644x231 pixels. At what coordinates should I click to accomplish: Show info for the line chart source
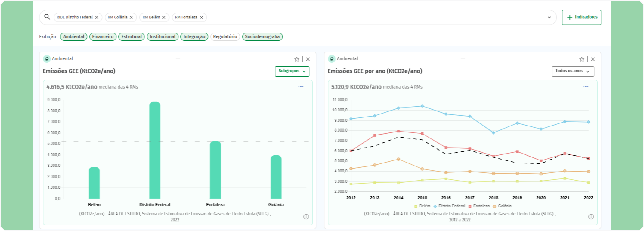[x=591, y=217]
